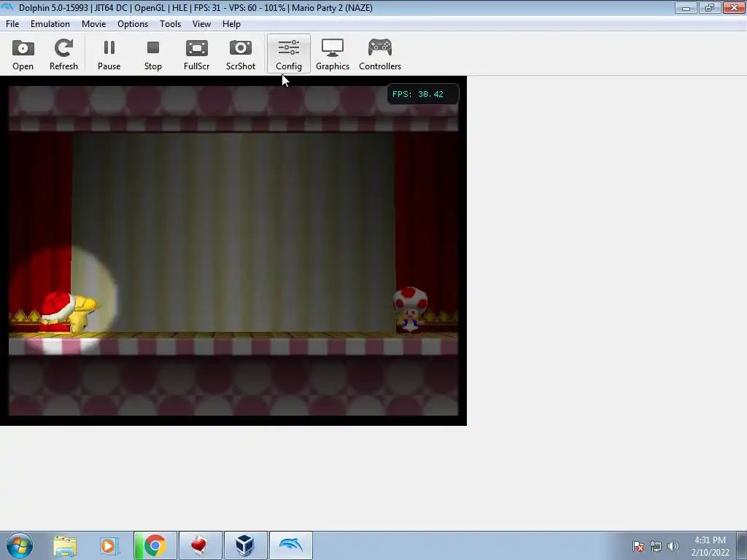Open Google Chrome from the taskbar
The image size is (747, 560).
(x=155, y=545)
